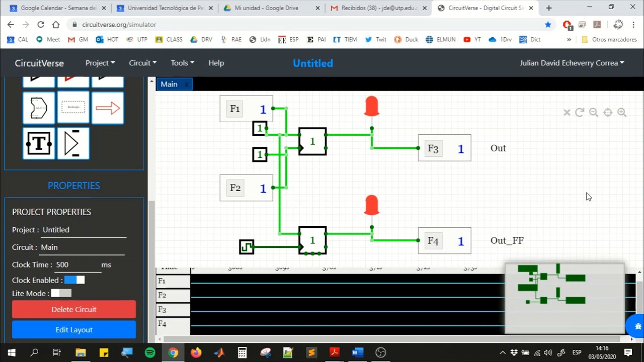Toggle the Lite Mode switch
This screenshot has height=362, width=644.
tap(61, 293)
